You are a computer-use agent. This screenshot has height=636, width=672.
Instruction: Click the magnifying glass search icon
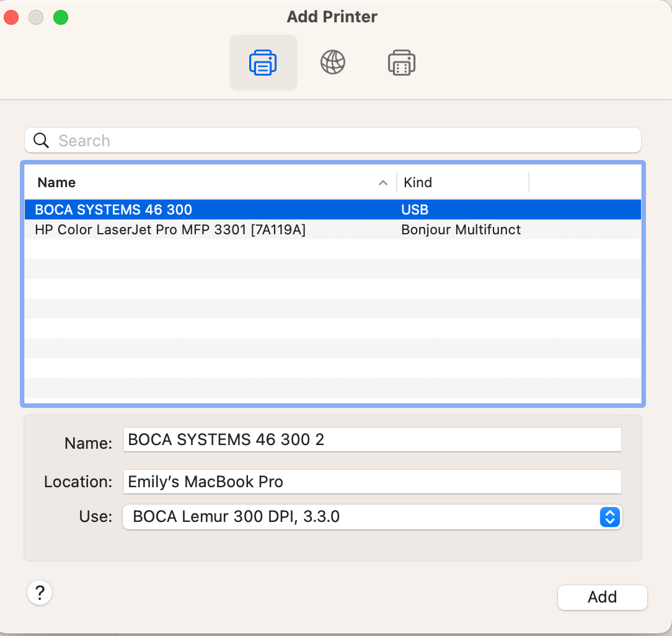click(41, 140)
